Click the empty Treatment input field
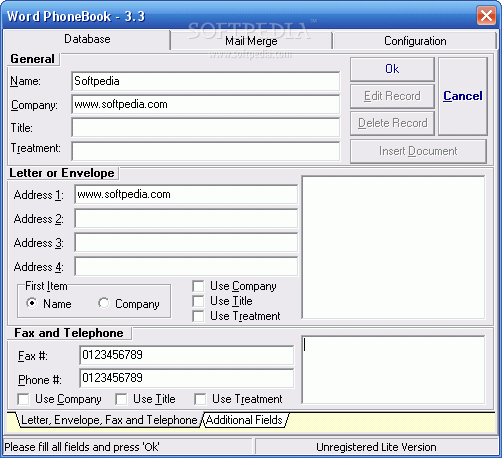This screenshot has width=502, height=458. (206, 151)
